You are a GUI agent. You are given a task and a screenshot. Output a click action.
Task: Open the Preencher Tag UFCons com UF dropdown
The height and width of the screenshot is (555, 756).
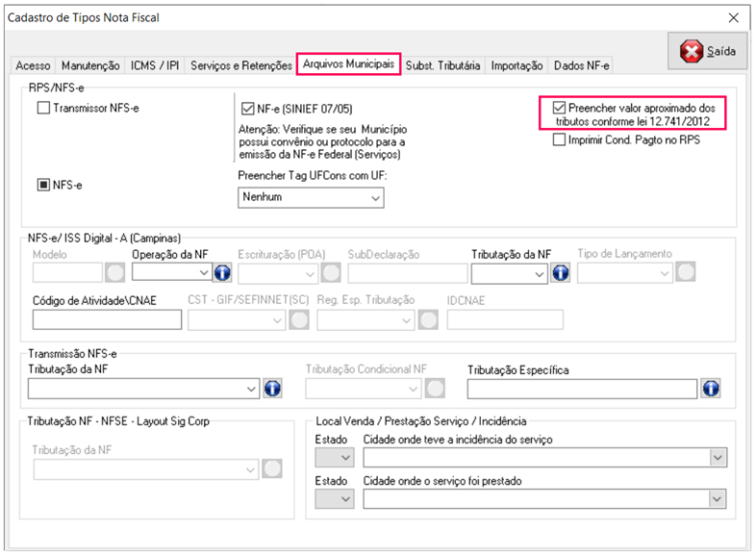tap(310, 197)
